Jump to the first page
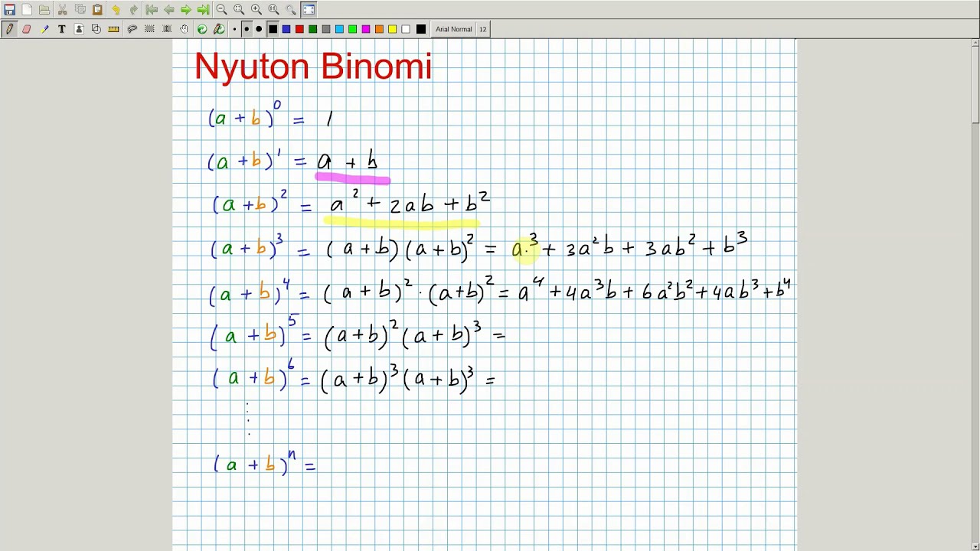The width and height of the screenshot is (980, 551). coord(152,10)
